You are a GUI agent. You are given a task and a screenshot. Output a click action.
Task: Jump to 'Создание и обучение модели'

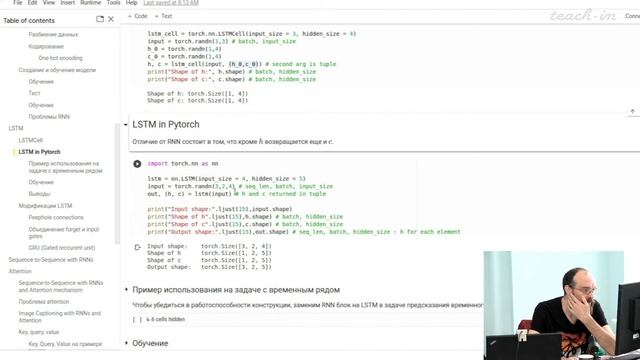[57, 70]
